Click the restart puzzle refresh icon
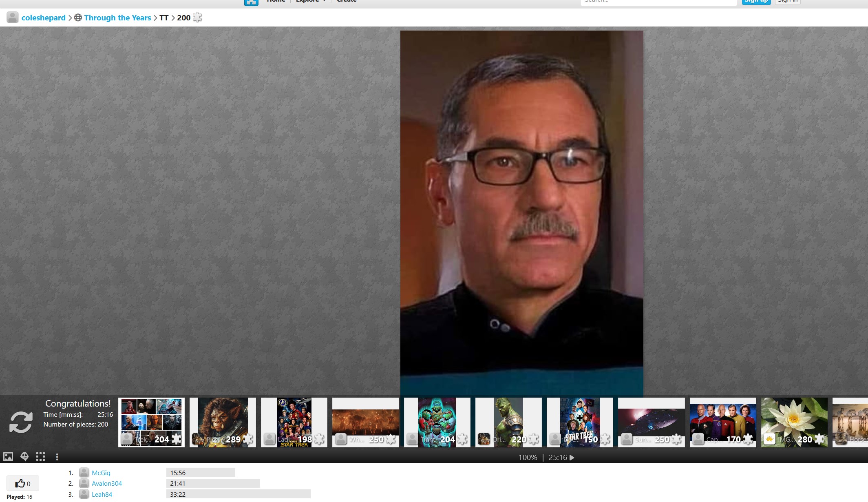The height and width of the screenshot is (502, 868). (21, 422)
